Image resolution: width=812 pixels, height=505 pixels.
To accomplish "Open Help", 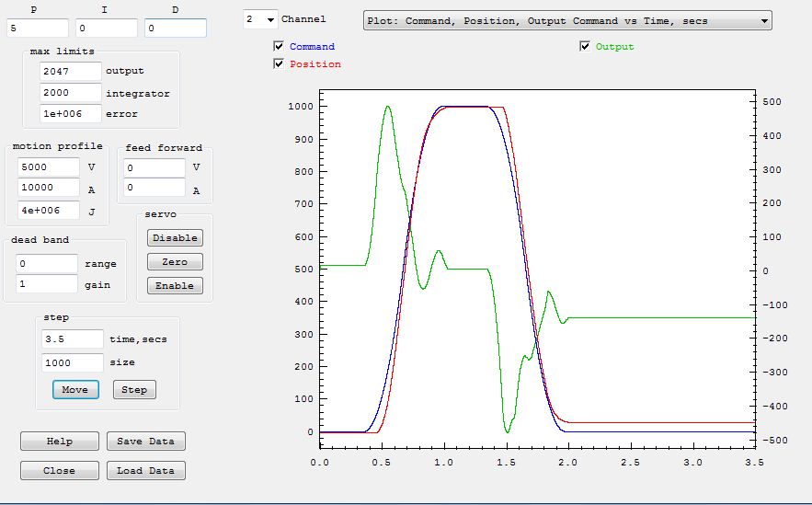I will [x=59, y=442].
